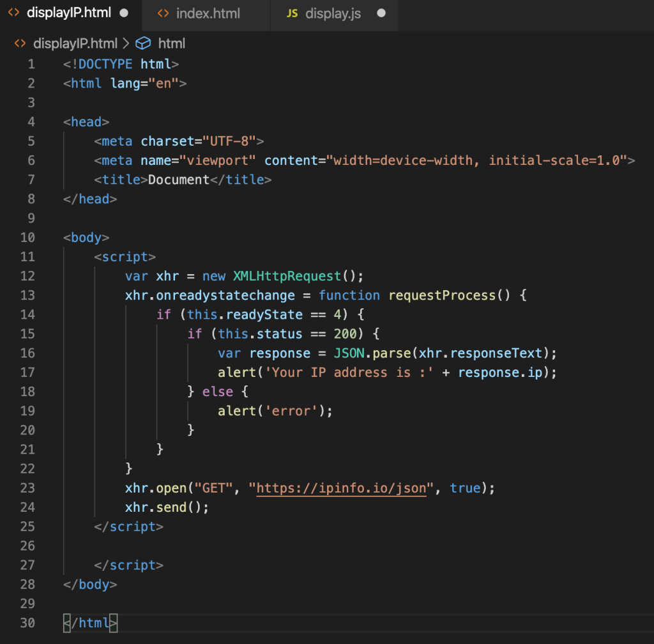Click the unsaved dot on display.js tab
The width and height of the screenshot is (654, 644).
(381, 13)
